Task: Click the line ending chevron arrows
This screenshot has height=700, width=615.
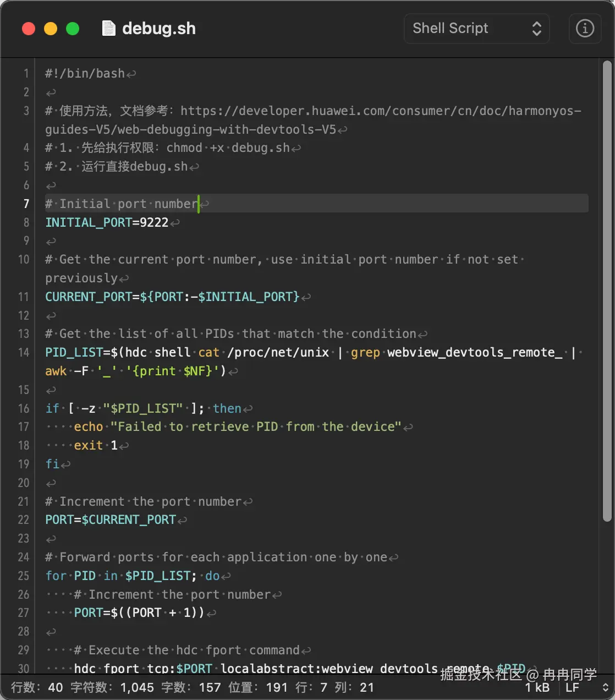Action: [x=605, y=687]
